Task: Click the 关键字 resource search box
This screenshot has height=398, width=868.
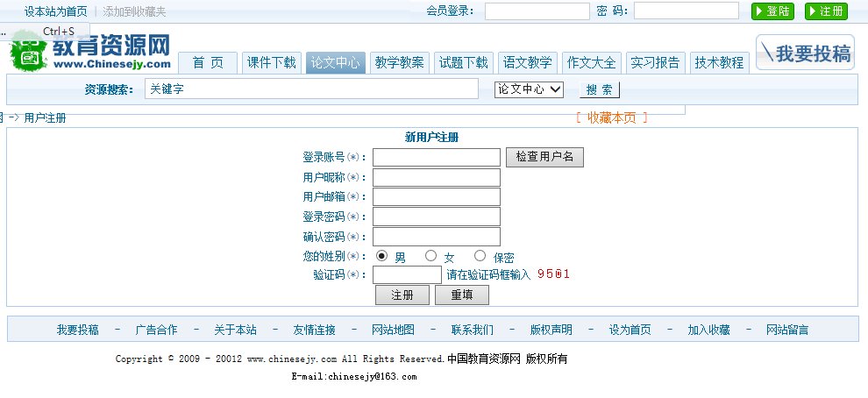Action: (311, 89)
